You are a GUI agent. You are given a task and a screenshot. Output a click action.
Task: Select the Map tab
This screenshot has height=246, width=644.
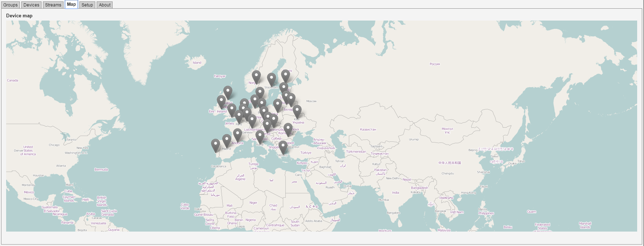click(71, 4)
